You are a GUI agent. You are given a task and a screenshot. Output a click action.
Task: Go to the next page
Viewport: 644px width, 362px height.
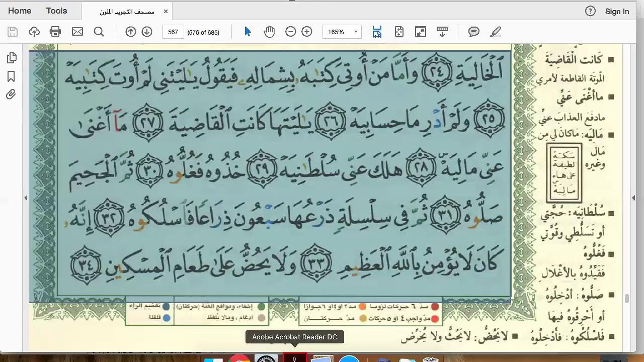147,32
